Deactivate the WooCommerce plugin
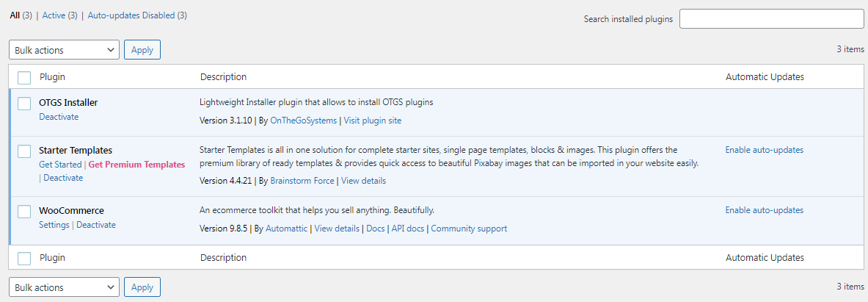 click(x=96, y=225)
